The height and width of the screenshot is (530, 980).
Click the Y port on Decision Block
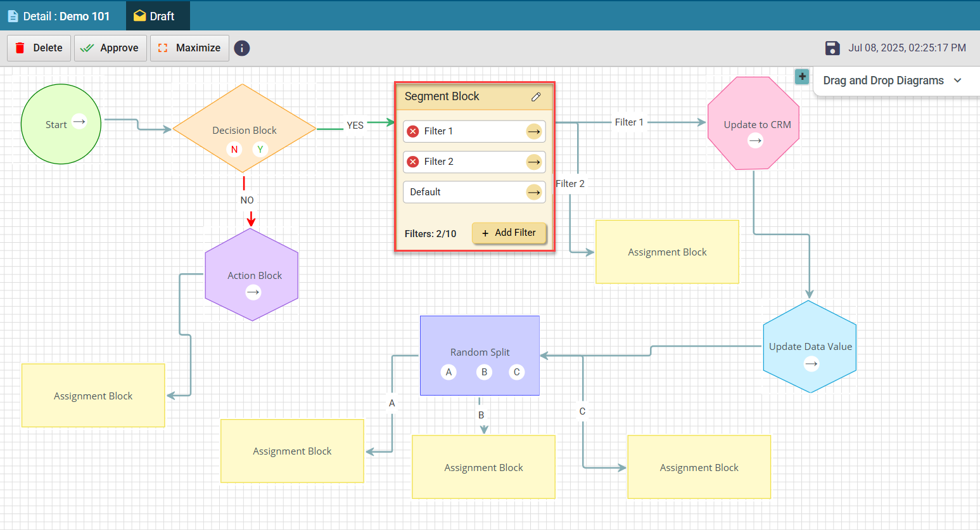coord(260,150)
